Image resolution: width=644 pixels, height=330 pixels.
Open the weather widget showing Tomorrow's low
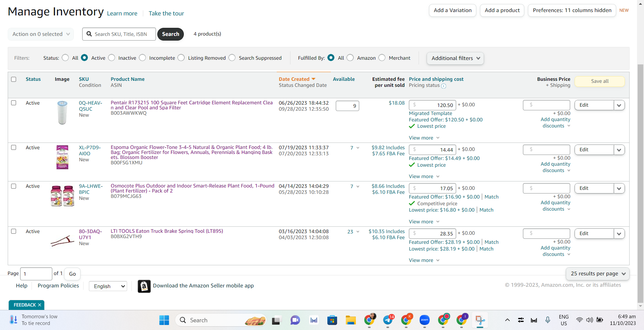pyautogui.click(x=34, y=320)
